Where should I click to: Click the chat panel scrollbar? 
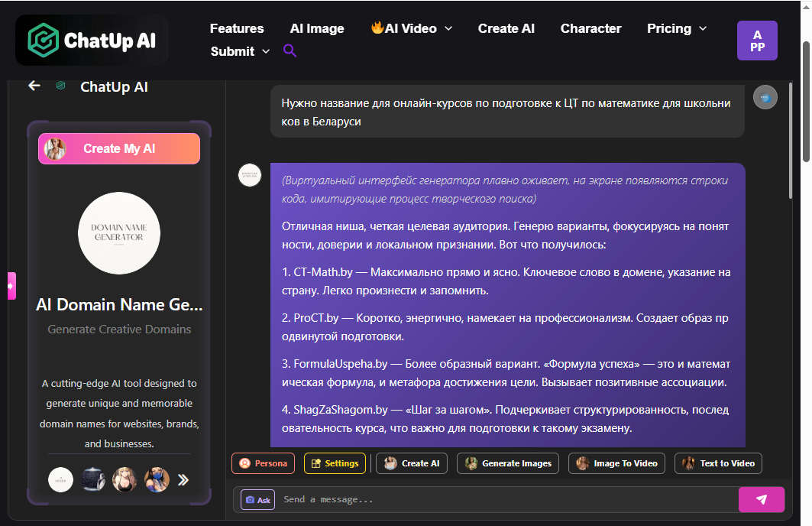(791, 140)
